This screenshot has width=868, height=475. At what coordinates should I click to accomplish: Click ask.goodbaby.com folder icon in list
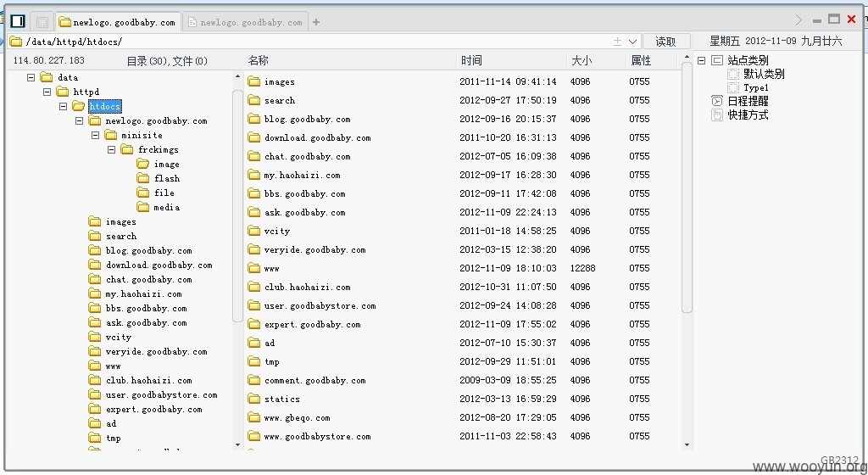coord(254,213)
